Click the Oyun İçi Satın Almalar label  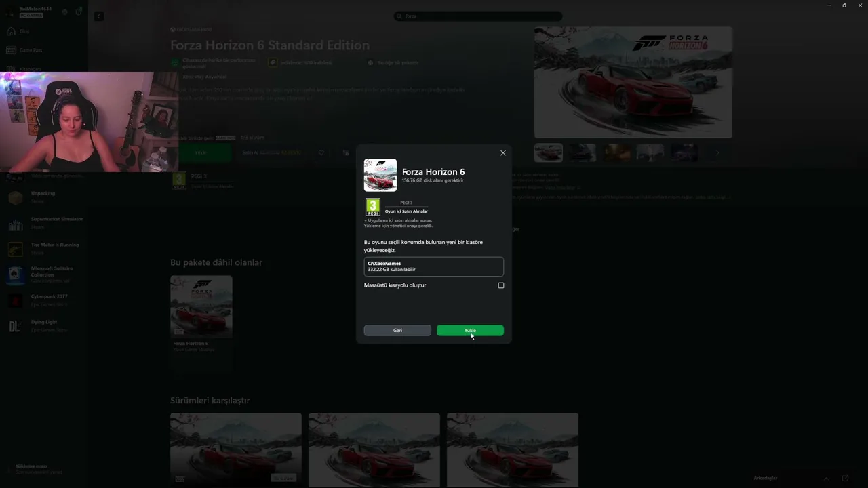tap(406, 211)
